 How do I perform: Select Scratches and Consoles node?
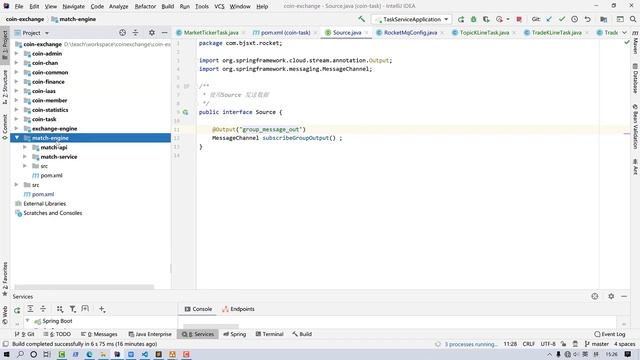(x=53, y=213)
